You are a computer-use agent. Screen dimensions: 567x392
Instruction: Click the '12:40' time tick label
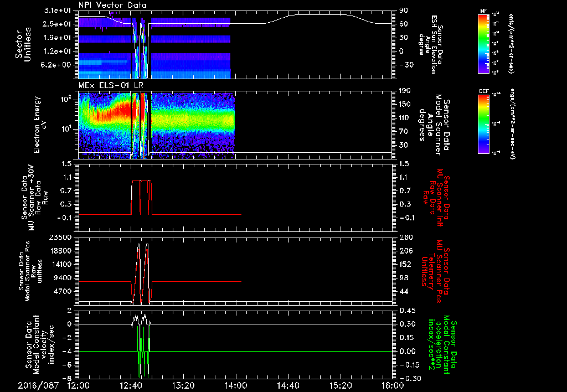tap(131, 386)
